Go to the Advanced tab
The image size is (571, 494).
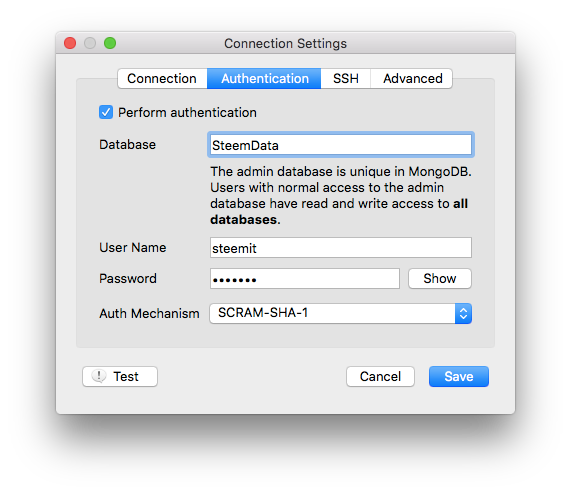tap(412, 78)
